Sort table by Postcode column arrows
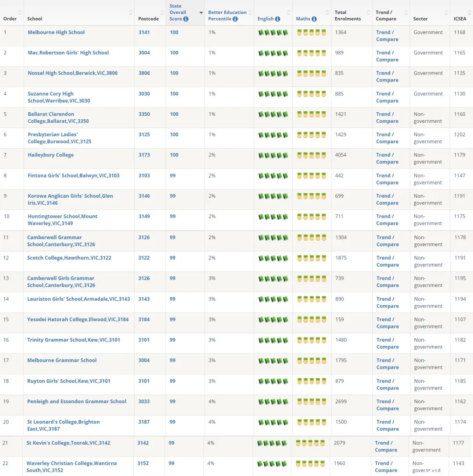473x476 pixels. click(162, 12)
